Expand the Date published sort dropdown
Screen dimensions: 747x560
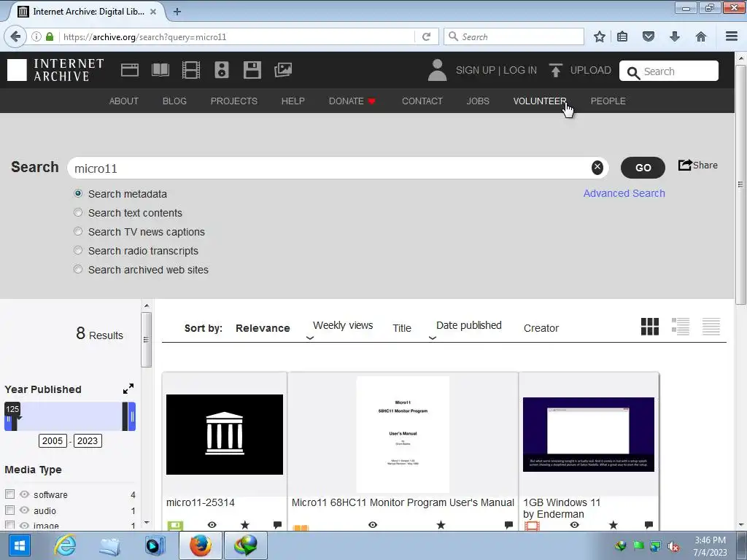[433, 338]
